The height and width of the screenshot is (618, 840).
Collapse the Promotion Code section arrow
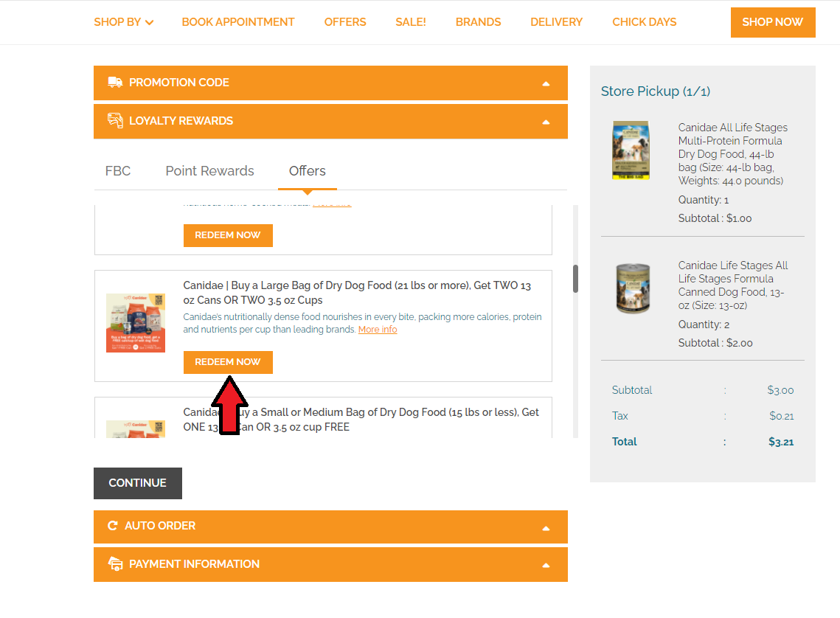(546, 83)
